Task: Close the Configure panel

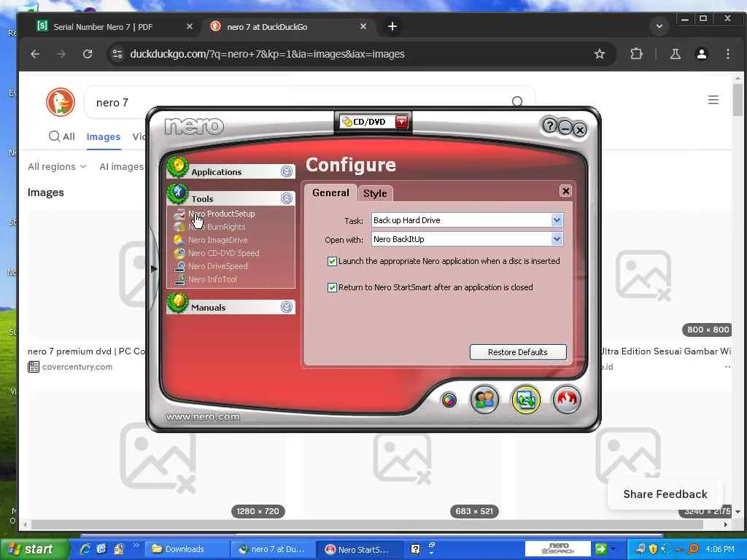Action: coord(565,191)
